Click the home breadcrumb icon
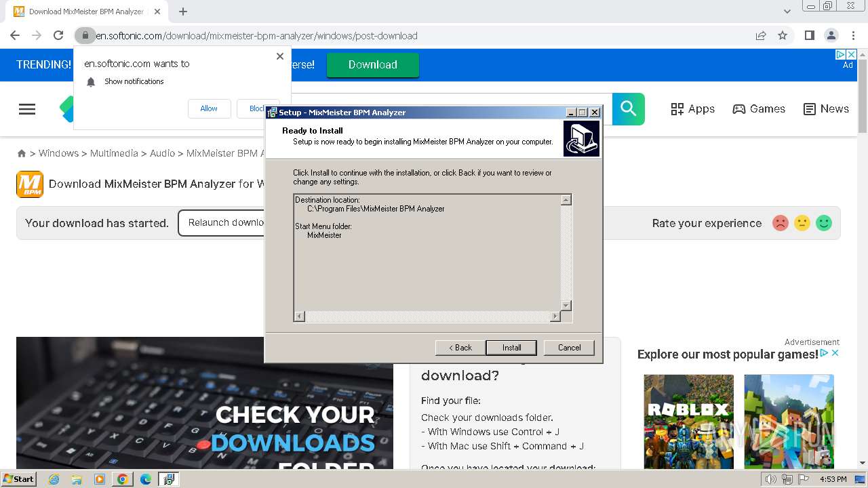Screen dimensions: 868x488 tap(22, 154)
